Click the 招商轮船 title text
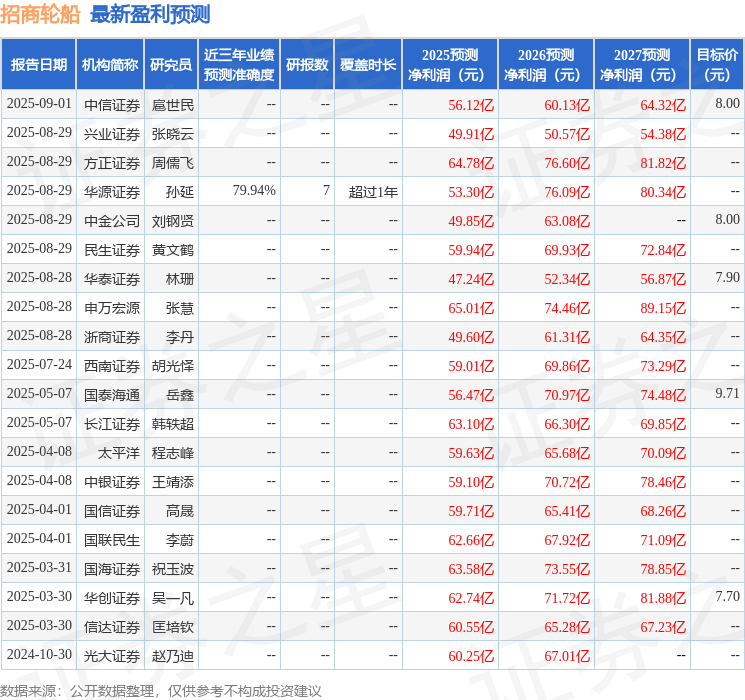Viewport: 745px width, 700px height. click(x=41, y=14)
